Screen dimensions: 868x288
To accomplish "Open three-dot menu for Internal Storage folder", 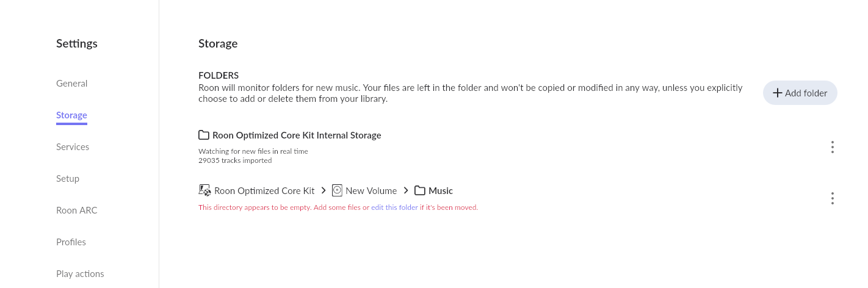I will (832, 147).
